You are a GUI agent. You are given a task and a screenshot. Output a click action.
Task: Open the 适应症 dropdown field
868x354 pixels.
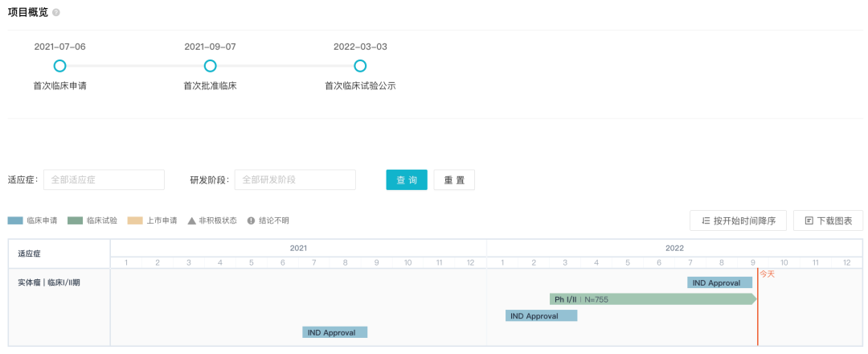(104, 180)
